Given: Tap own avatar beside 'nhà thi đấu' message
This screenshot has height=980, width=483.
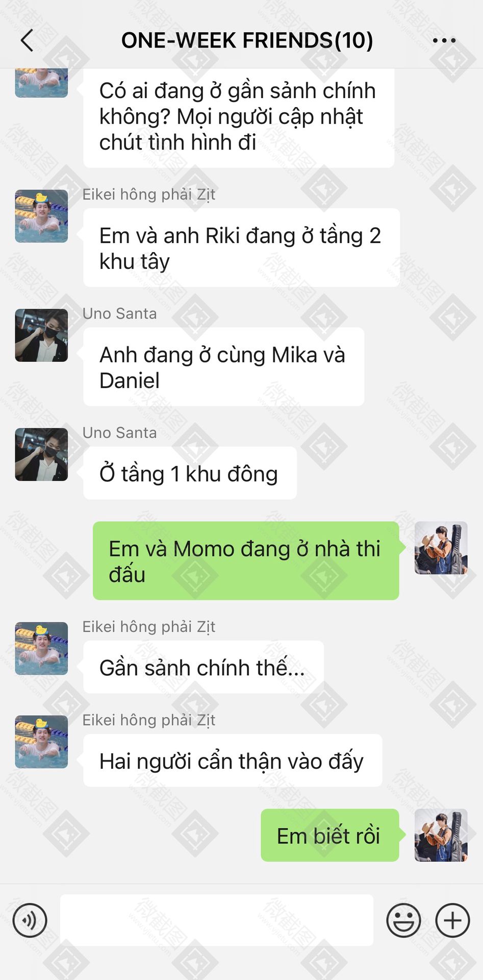Looking at the screenshot, I should 441,548.
